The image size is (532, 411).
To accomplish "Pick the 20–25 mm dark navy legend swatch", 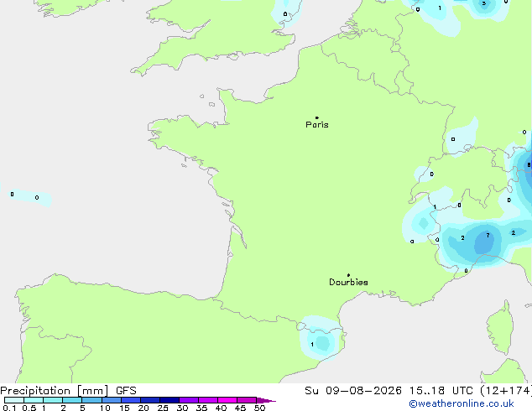I will 150,400.
